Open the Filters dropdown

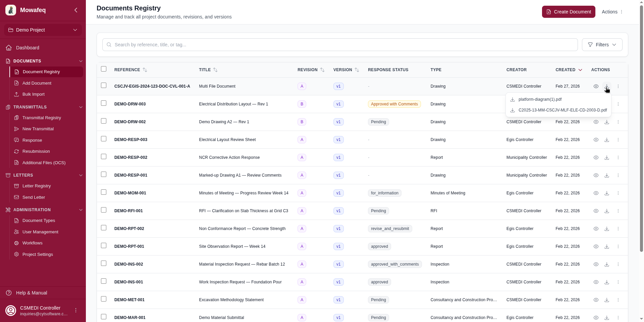[602, 45]
